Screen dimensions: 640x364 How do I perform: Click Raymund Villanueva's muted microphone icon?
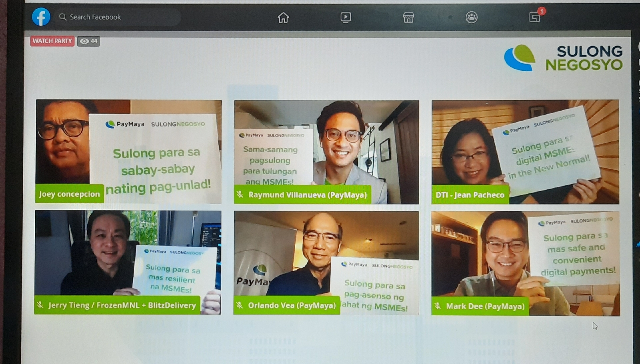pos(240,195)
